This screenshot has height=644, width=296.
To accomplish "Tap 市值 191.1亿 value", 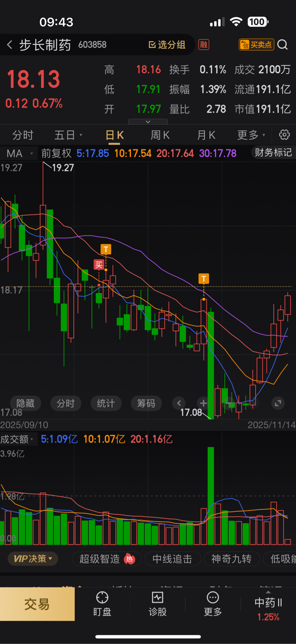I will (273, 109).
